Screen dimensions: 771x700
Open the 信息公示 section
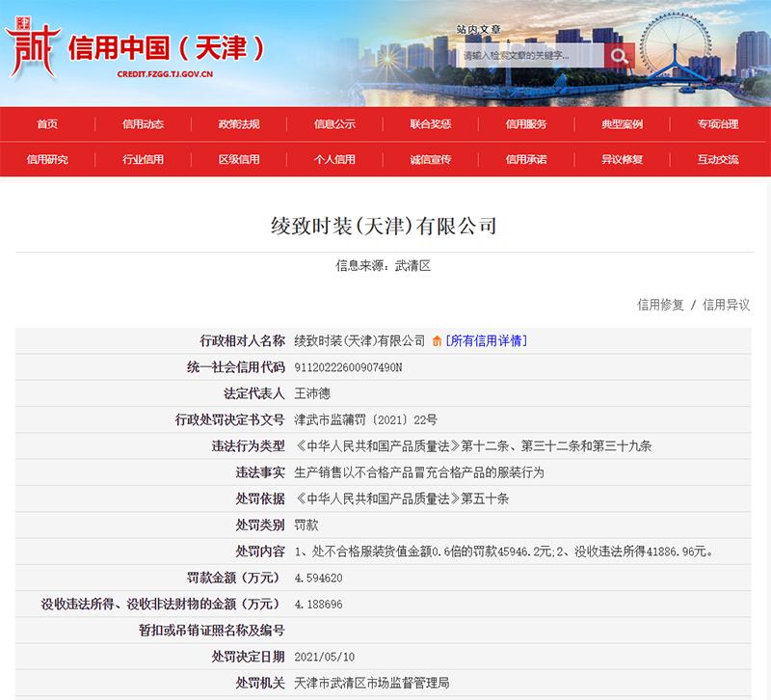(x=334, y=124)
